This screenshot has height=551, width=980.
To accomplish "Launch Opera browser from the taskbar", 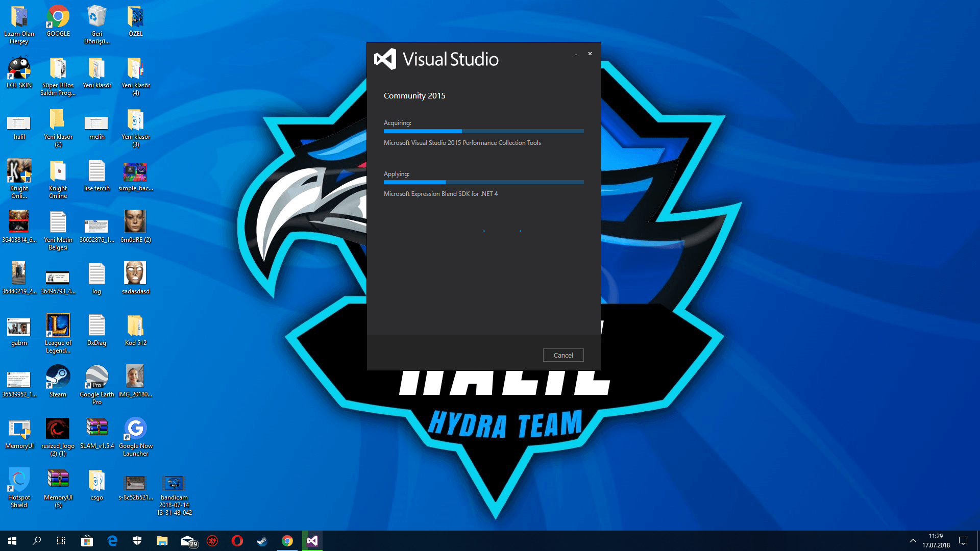I will [237, 541].
